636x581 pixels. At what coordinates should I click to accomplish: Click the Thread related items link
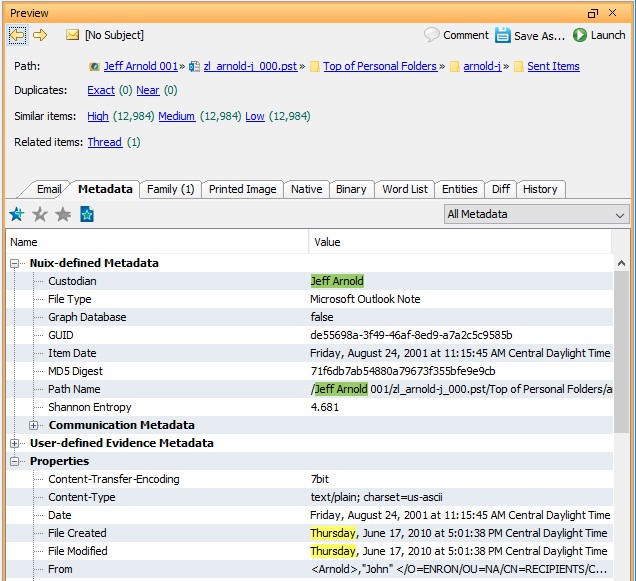click(104, 142)
